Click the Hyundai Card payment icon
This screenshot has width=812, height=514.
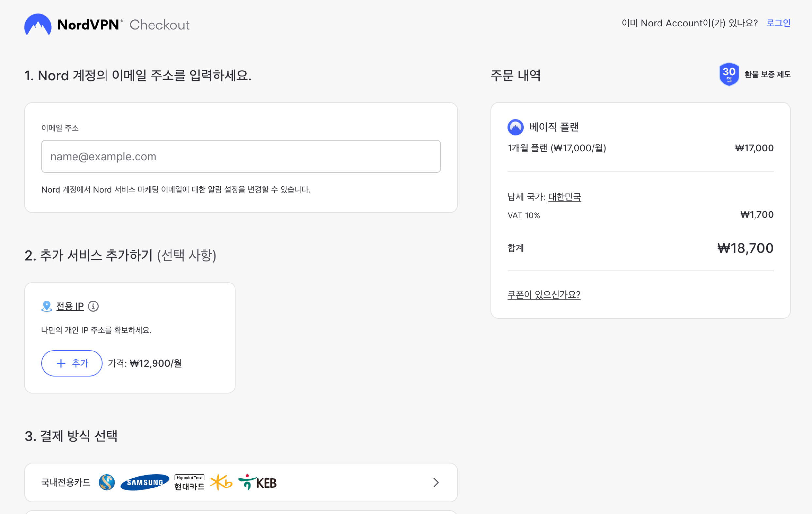click(x=189, y=482)
